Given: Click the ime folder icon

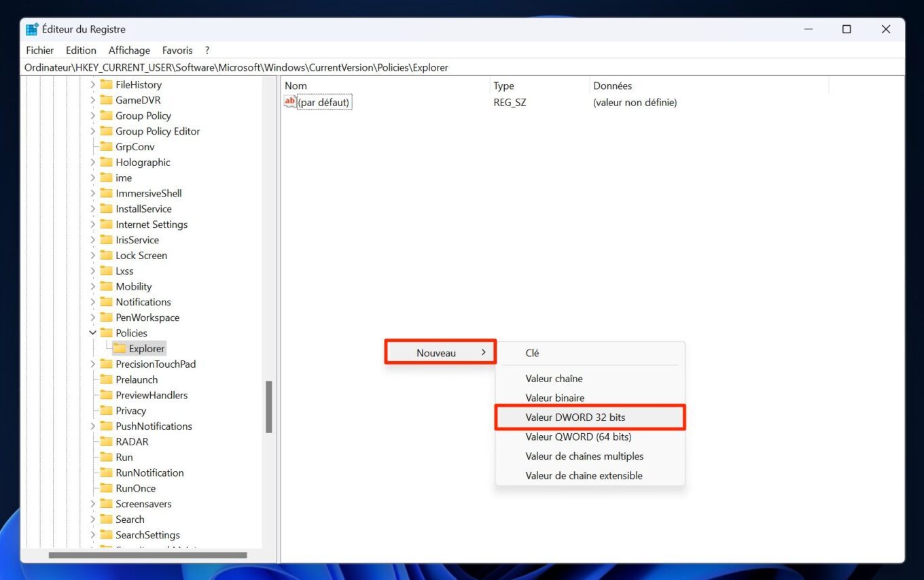Looking at the screenshot, I should click(x=106, y=177).
